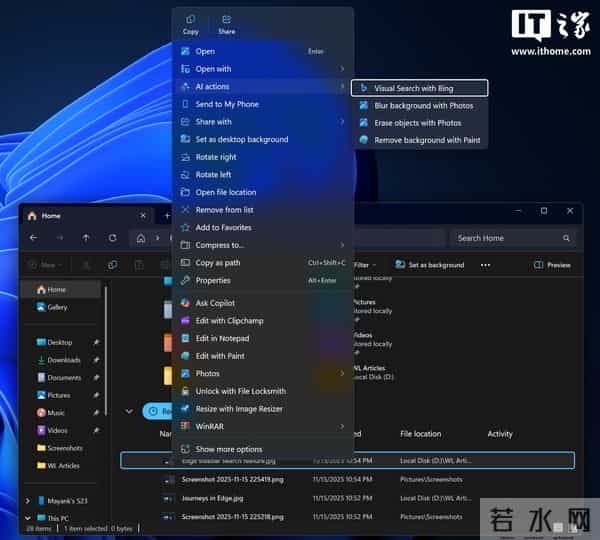Click the Up one level arrow

(x=86, y=238)
